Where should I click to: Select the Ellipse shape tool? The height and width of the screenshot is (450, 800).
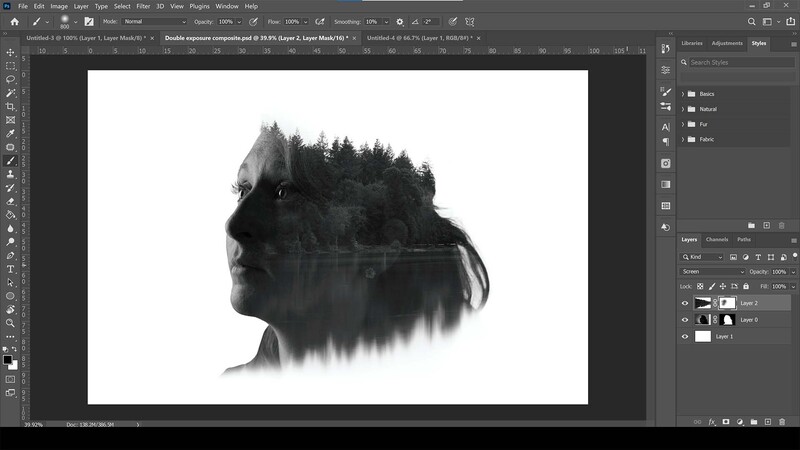[x=10, y=296]
